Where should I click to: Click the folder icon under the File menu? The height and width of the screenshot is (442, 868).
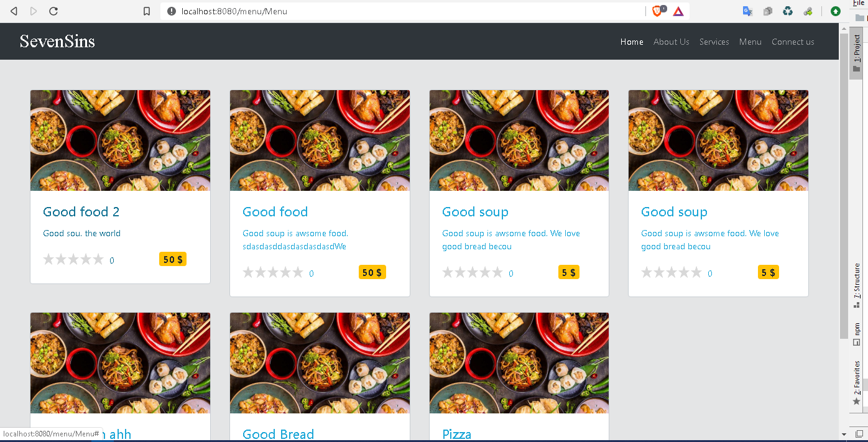tap(859, 17)
